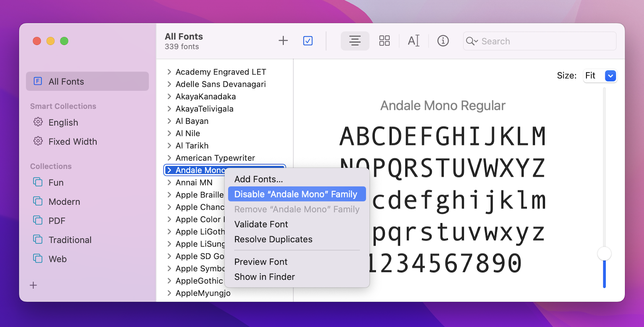The image size is (644, 327).
Task: Select the Adelle Sans Devanagari font name
Action: pyautogui.click(x=221, y=84)
